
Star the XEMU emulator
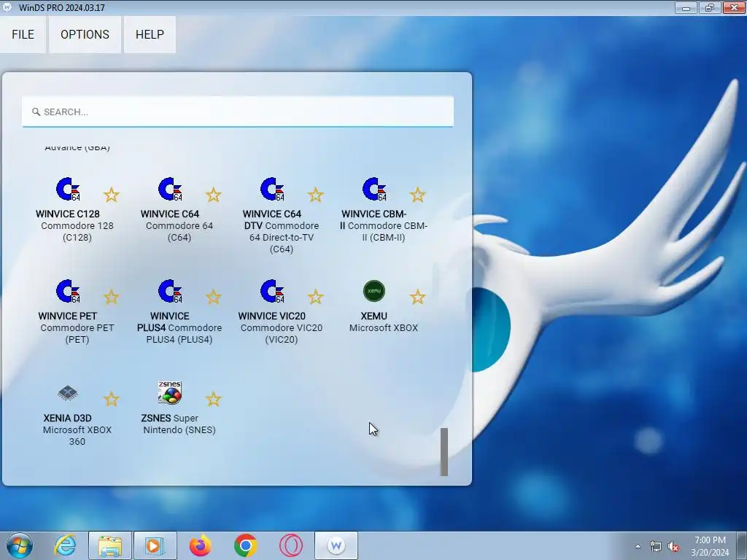pyautogui.click(x=417, y=297)
